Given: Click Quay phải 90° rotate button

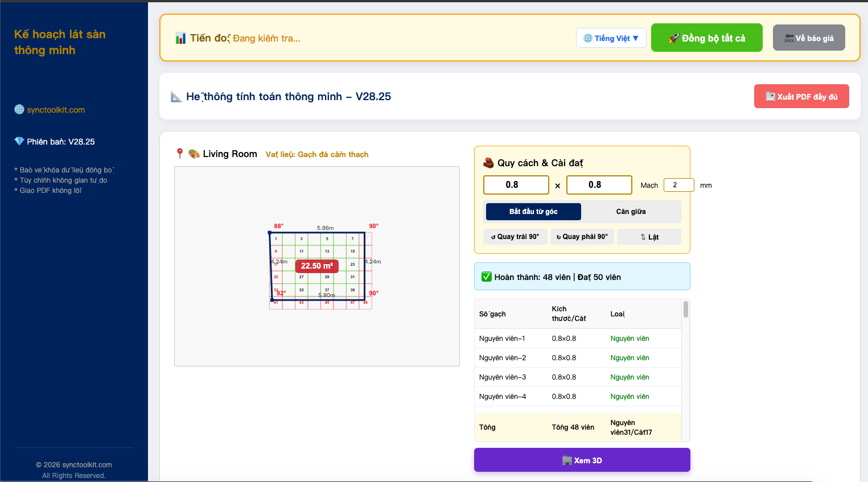Looking at the screenshot, I should tap(582, 237).
